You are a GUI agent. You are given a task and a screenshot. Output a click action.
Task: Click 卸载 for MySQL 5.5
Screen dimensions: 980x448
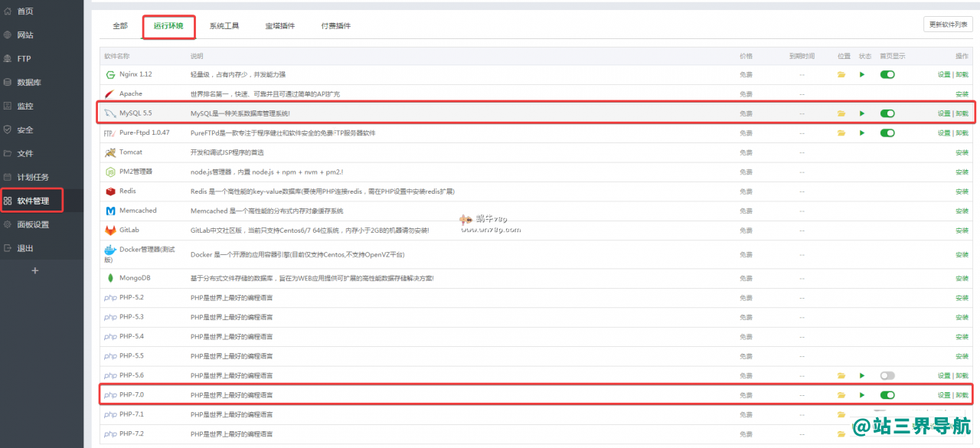(x=962, y=113)
